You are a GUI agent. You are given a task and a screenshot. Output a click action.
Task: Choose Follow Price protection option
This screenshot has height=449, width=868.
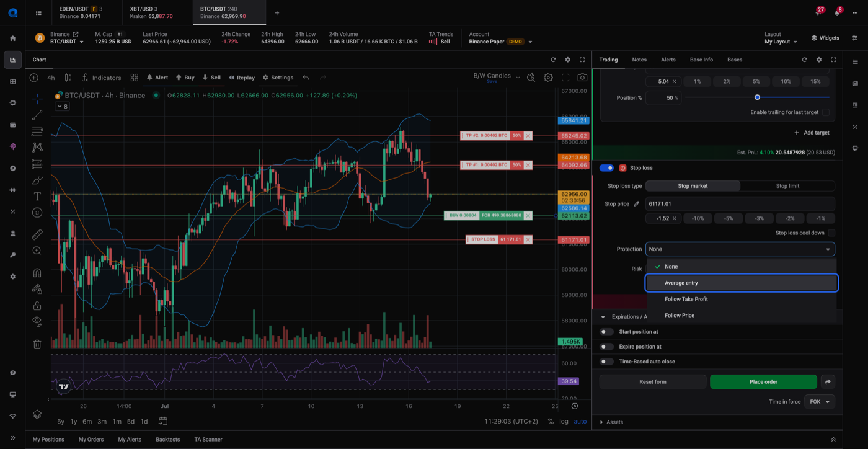pyautogui.click(x=742, y=315)
